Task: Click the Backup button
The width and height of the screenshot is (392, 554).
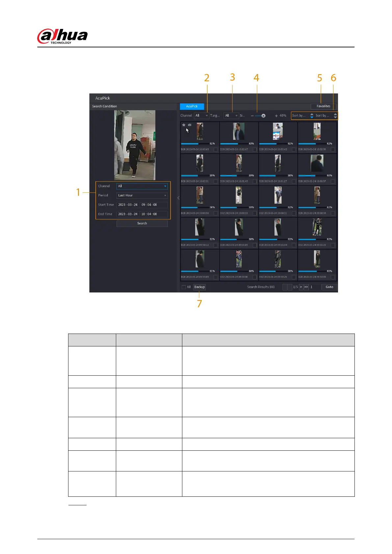Action: click(x=199, y=287)
